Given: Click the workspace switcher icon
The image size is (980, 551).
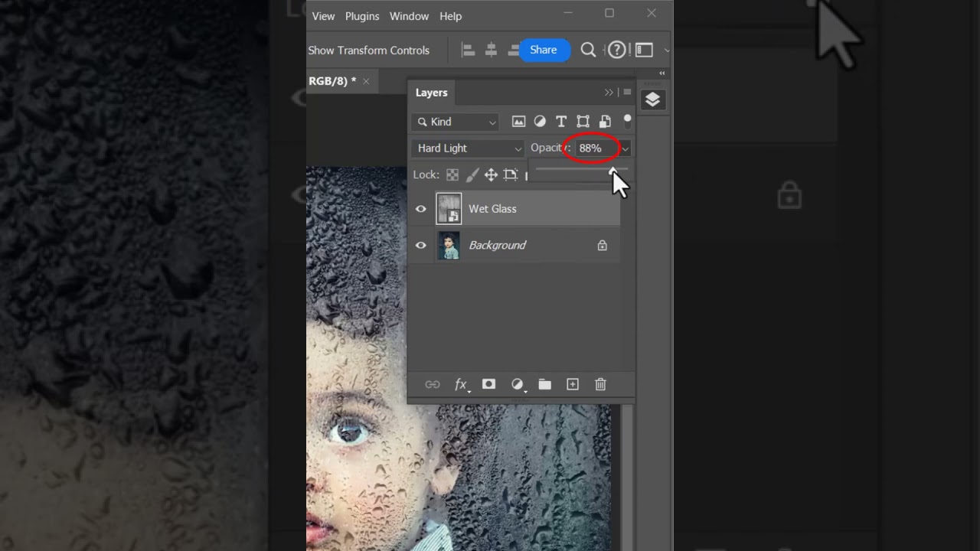Looking at the screenshot, I should 644,50.
